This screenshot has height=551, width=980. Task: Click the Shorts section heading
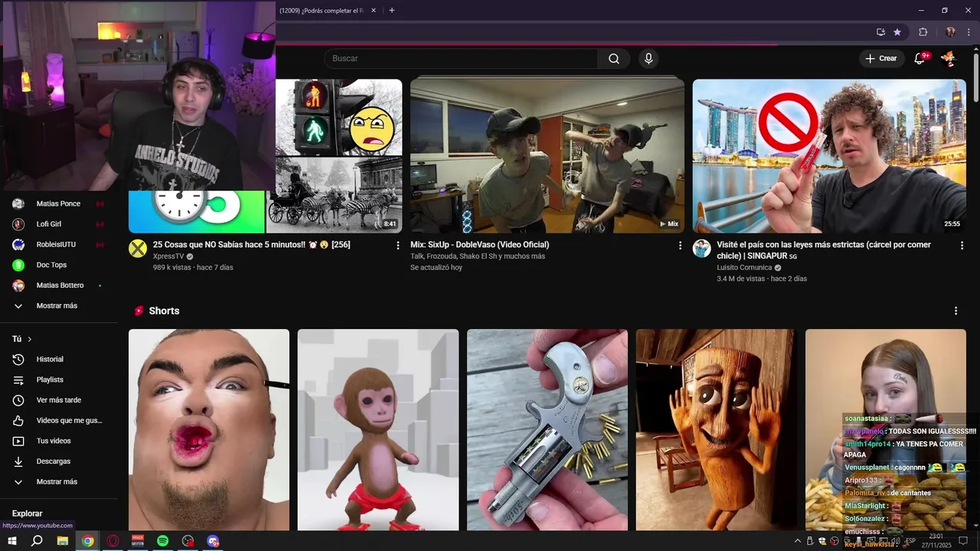164,311
